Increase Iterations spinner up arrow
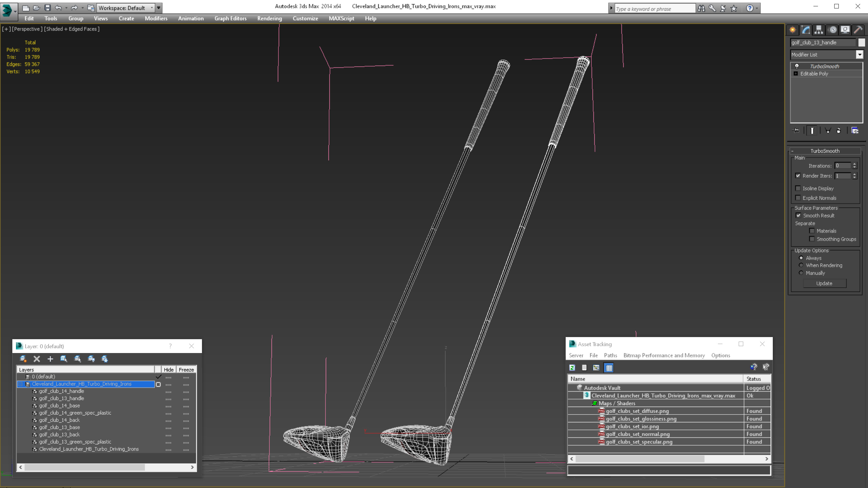This screenshot has height=488, width=868. 854,164
